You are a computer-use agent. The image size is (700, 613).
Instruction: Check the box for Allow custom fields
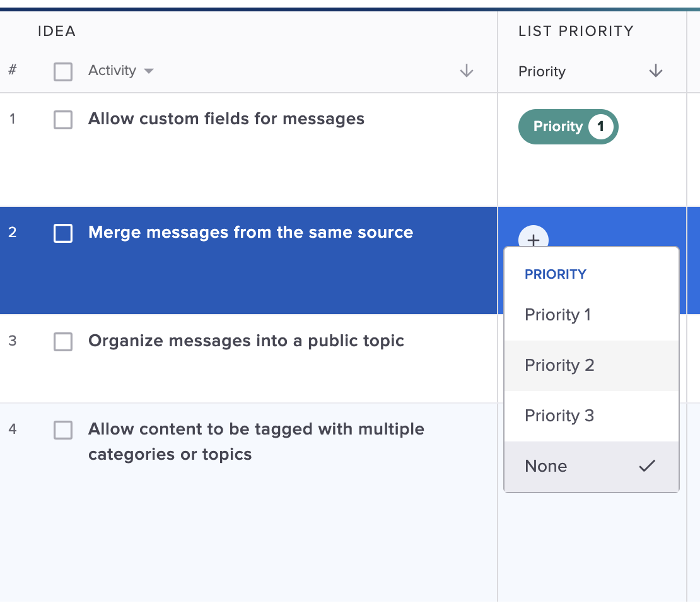pyautogui.click(x=63, y=119)
